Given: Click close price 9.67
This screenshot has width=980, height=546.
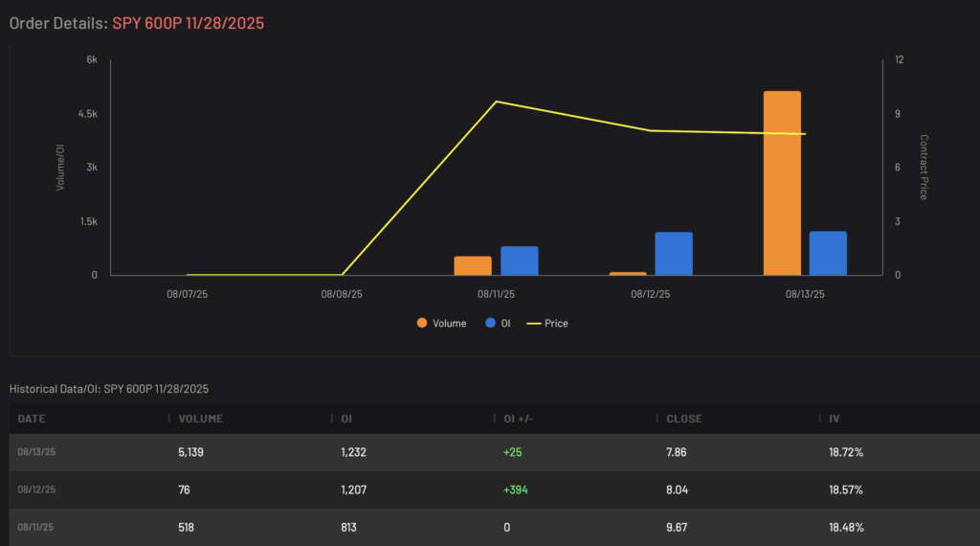Looking at the screenshot, I should [x=677, y=527].
